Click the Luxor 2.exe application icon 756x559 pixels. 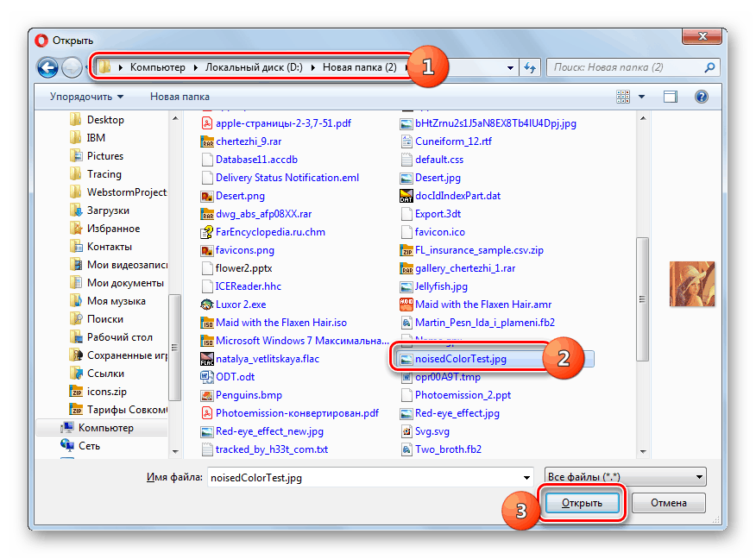click(207, 305)
